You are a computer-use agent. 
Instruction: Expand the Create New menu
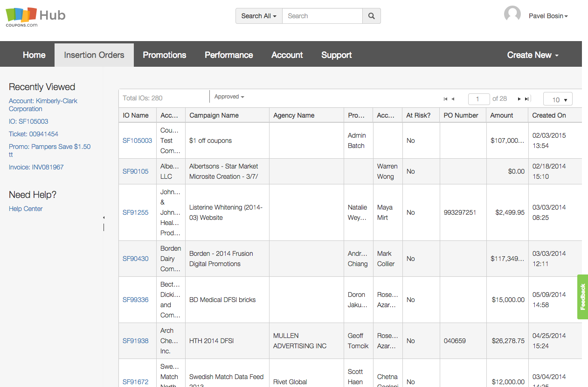coord(533,55)
